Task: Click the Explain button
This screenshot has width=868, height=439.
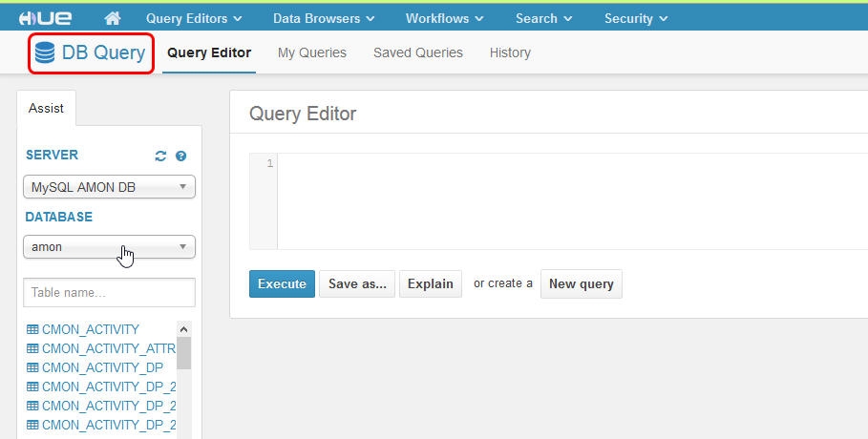Action: [431, 284]
